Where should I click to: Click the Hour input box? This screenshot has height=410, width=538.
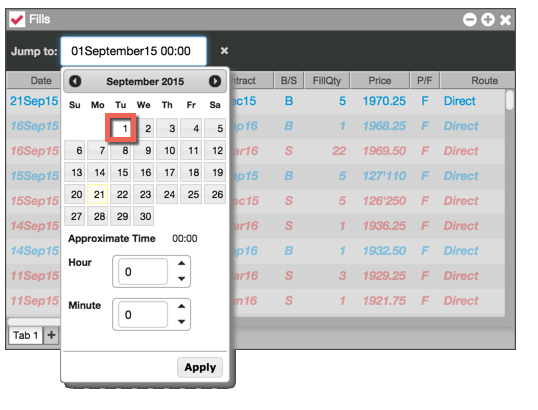click(x=143, y=272)
